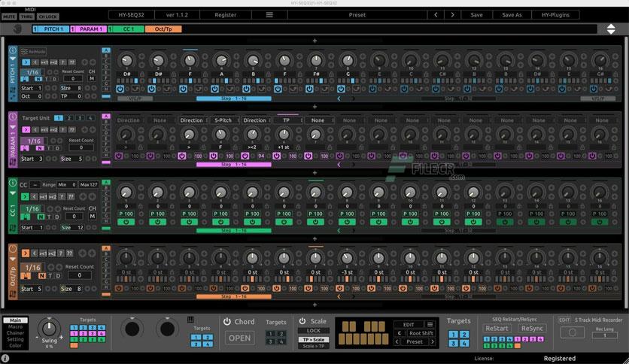Screen dimensions: 629x364
Task: Toggle MIDI THRU button
Action: click(27, 17)
